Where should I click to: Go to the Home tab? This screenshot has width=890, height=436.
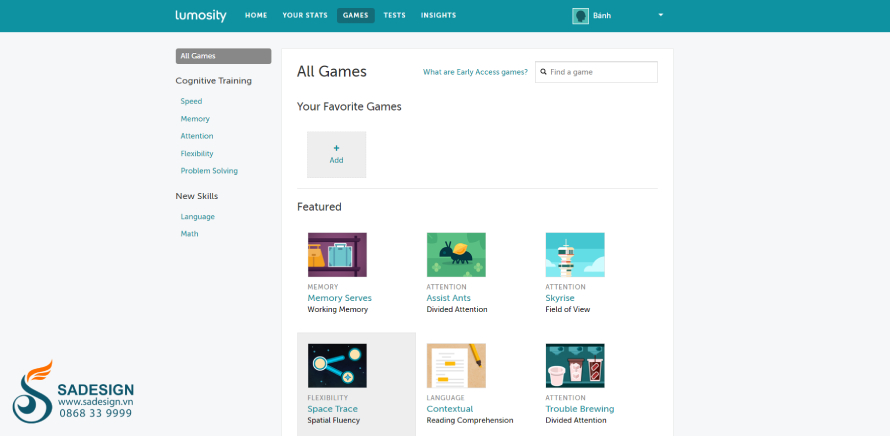[256, 16]
